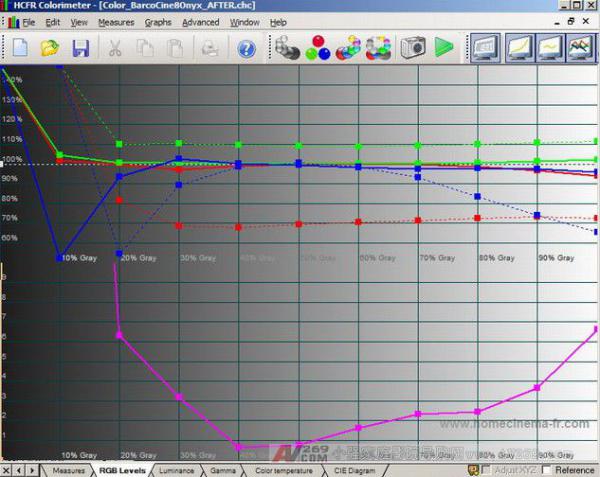Open a file with the folder icon
600x477 pixels.
pos(50,47)
